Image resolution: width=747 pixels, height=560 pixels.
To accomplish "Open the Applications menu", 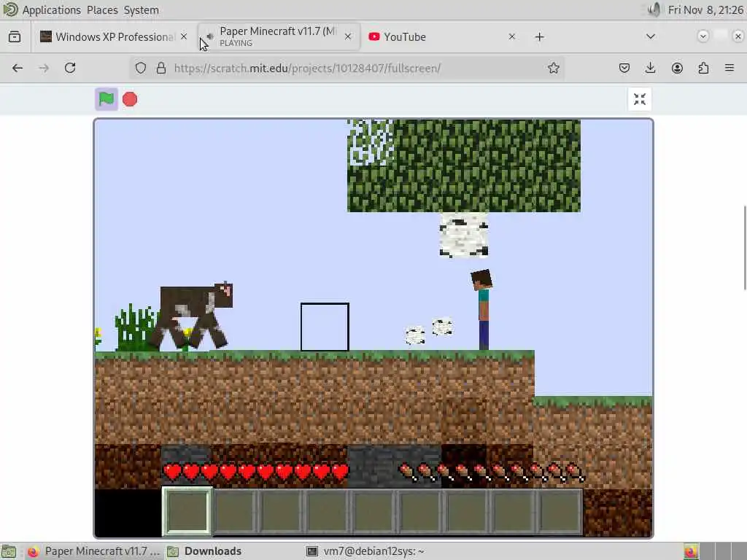I will [52, 10].
